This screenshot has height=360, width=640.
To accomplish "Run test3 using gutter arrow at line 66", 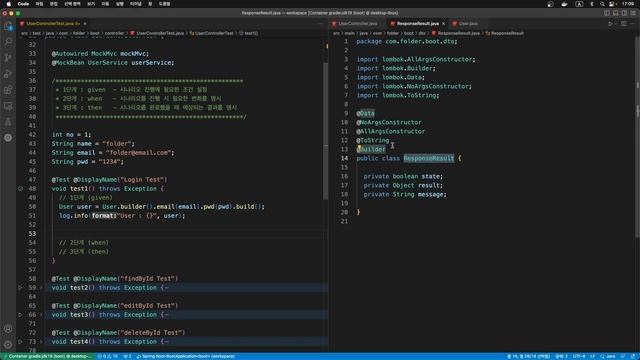I will pos(20,315).
